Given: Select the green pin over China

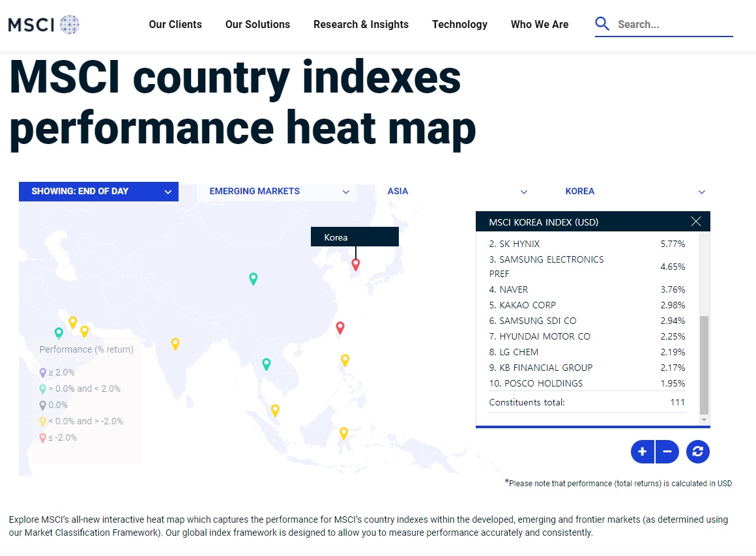Looking at the screenshot, I should coord(253,278).
